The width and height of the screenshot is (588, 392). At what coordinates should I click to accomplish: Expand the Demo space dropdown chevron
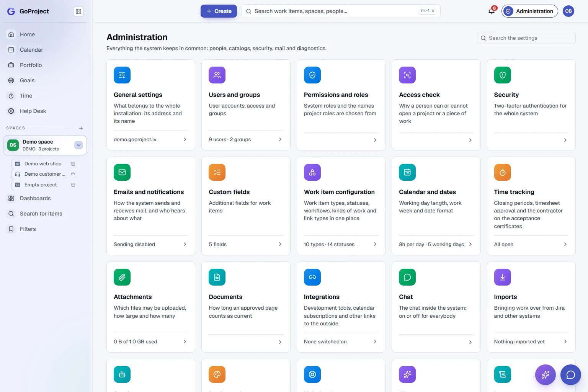coord(78,145)
